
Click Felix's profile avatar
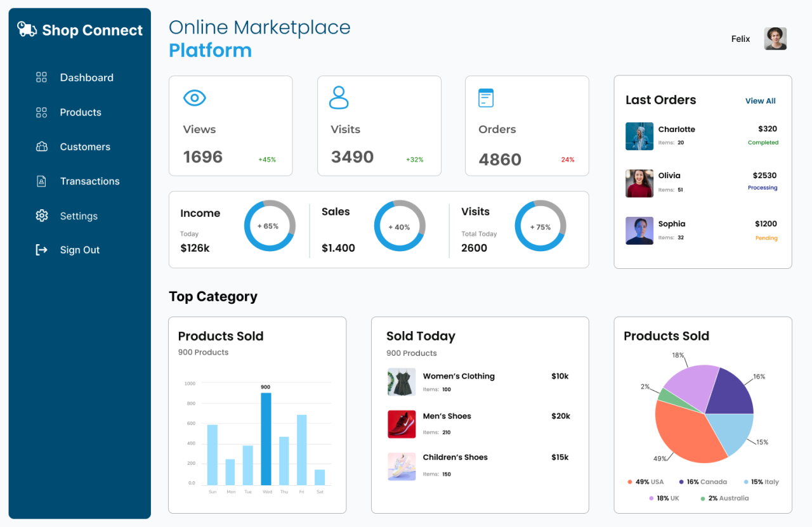click(775, 39)
